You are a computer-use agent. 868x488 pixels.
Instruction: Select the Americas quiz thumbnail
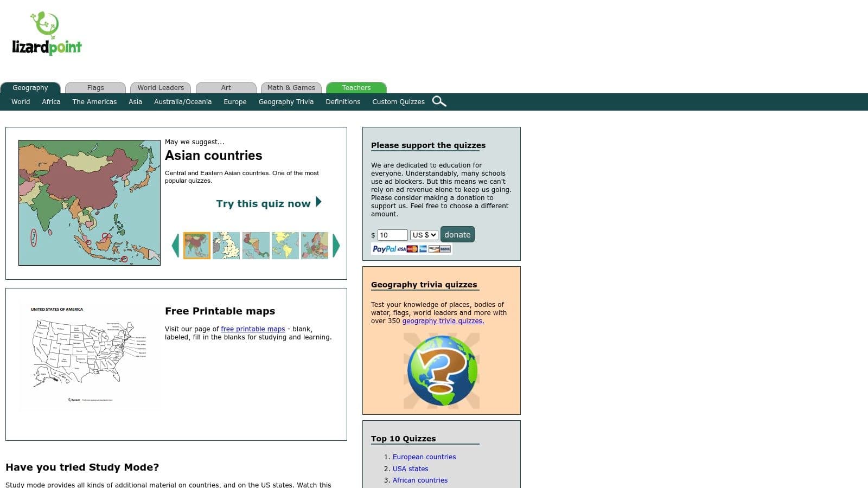click(285, 245)
